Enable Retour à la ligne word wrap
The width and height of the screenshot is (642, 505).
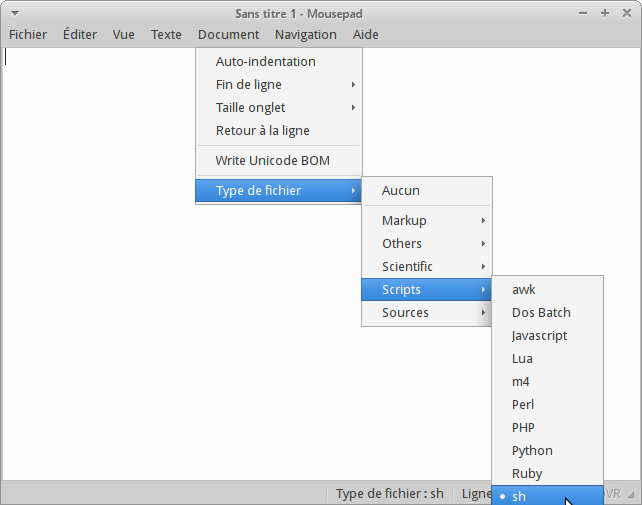click(x=262, y=130)
